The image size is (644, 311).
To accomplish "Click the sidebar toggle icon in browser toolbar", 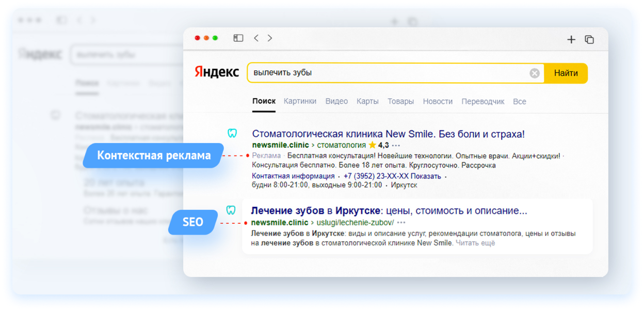I will [238, 38].
